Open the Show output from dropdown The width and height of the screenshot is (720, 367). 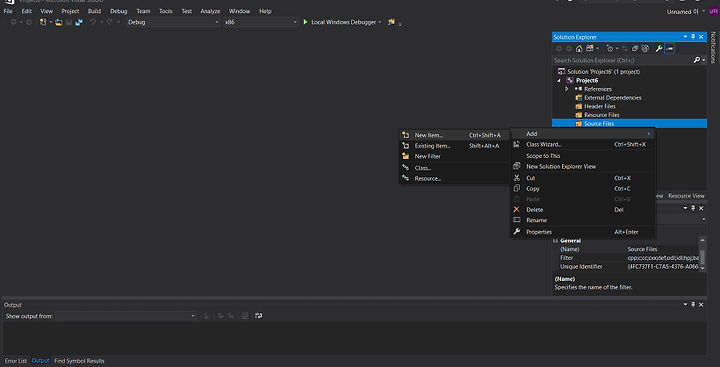click(126, 316)
